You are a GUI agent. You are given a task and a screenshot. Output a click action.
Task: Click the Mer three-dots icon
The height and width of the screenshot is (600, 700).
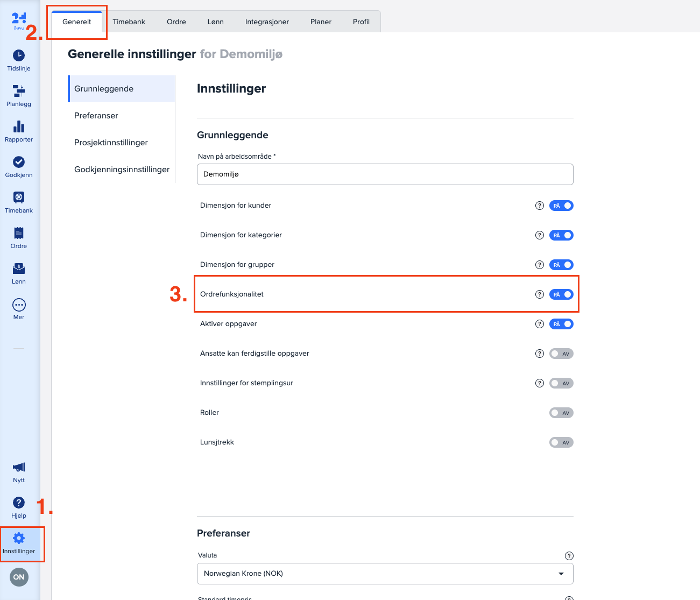coord(19,305)
